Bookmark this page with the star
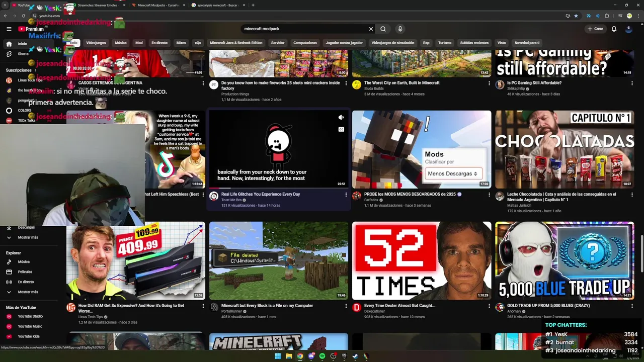644x362 pixels. (x=576, y=16)
